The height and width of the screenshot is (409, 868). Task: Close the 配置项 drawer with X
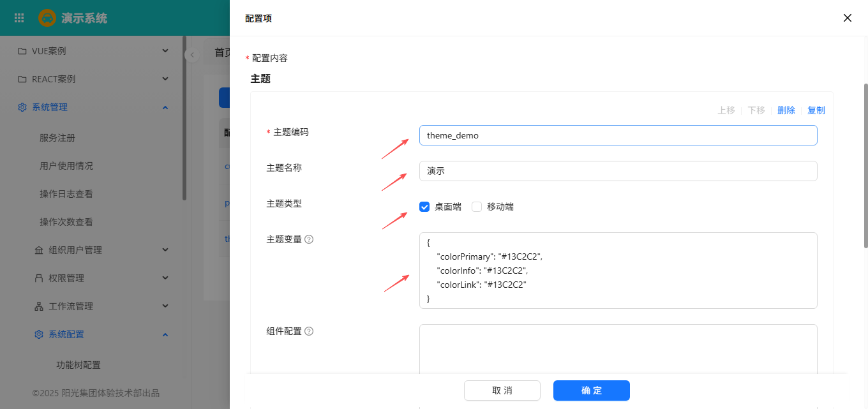point(847,18)
